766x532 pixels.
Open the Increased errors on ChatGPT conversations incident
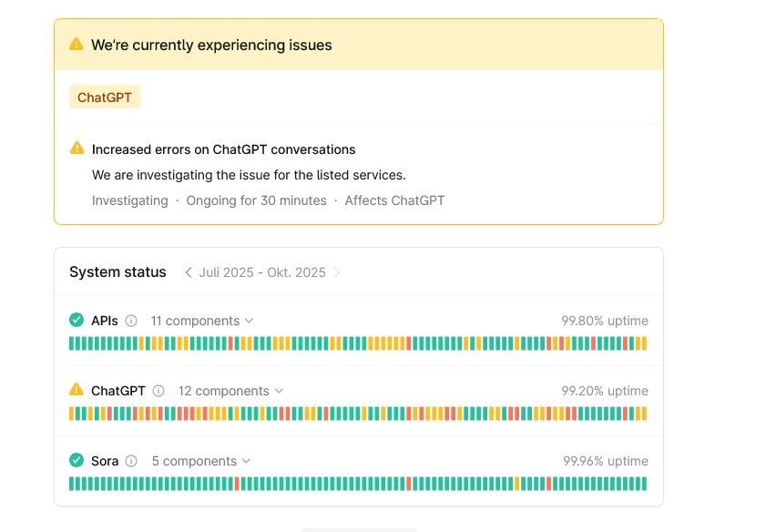coord(221,149)
